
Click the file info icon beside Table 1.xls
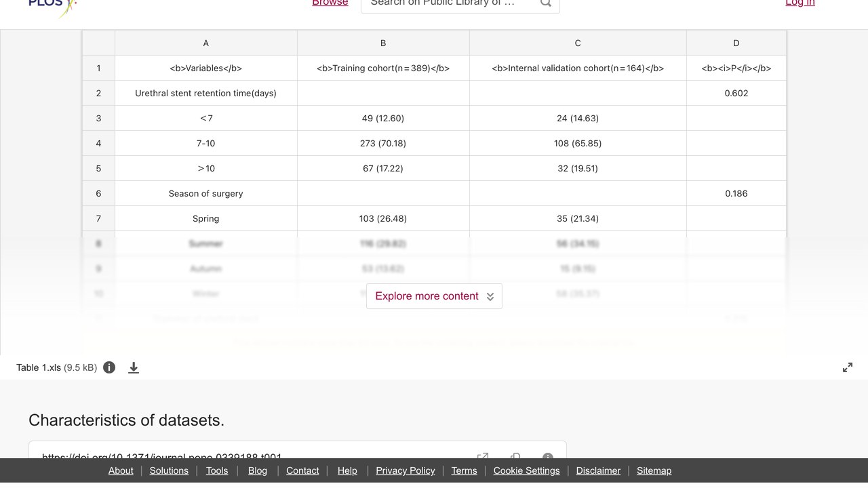click(109, 367)
